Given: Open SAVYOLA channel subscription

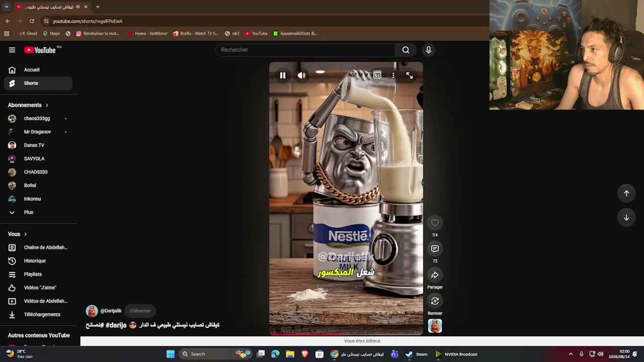Looking at the screenshot, I should (x=38, y=159).
